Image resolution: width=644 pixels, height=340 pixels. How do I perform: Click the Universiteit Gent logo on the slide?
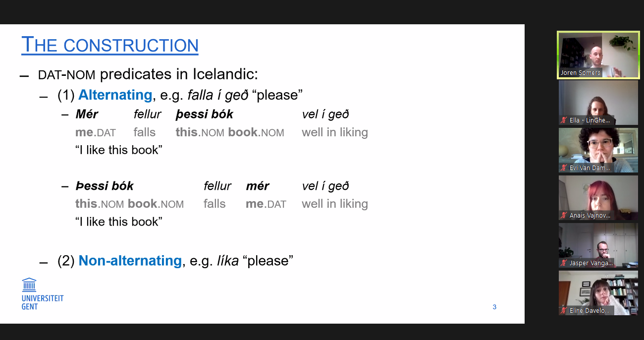(x=43, y=294)
